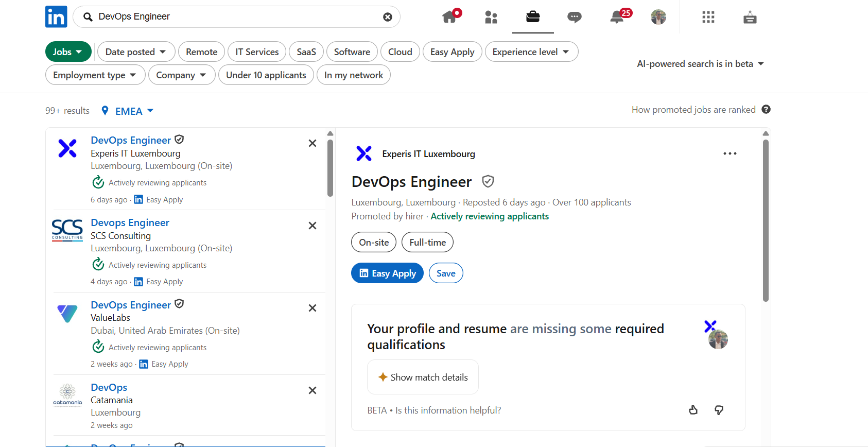This screenshot has width=868, height=447.
Task: Click the Catamania logo
Action: tap(67, 396)
